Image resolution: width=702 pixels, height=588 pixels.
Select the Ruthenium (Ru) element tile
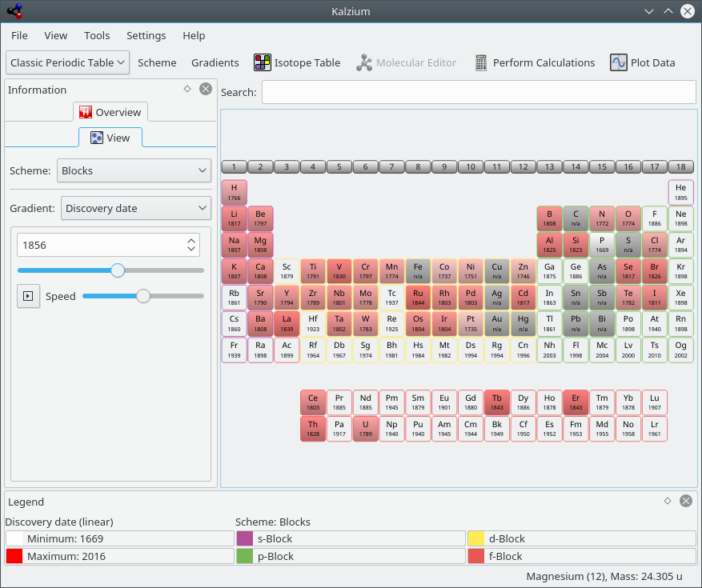click(418, 298)
